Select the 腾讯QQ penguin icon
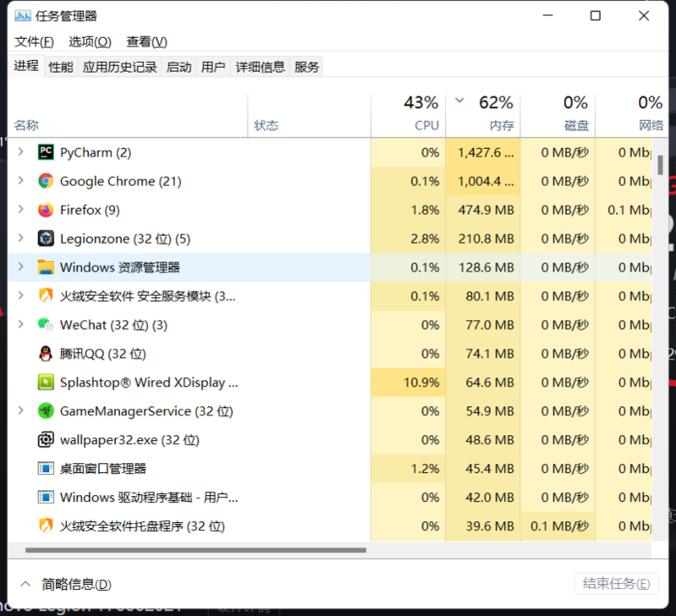The width and height of the screenshot is (676, 616). point(46,354)
